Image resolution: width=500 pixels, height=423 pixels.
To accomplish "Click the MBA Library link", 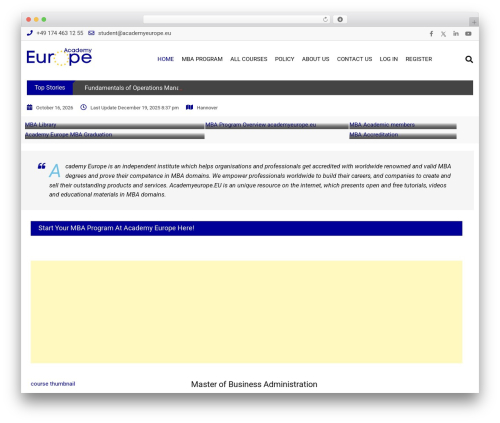I will click(x=41, y=125).
